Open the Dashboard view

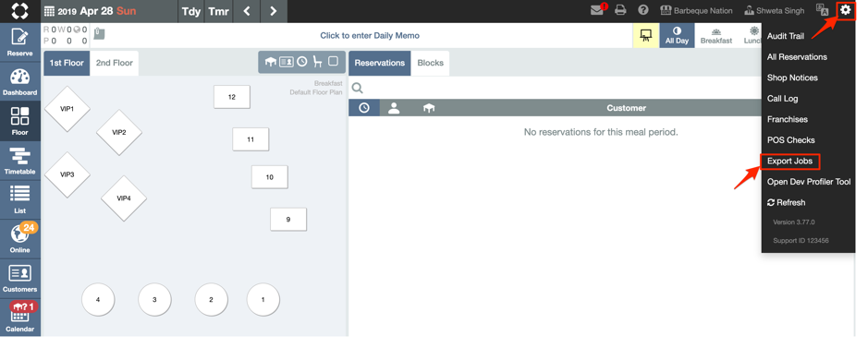(x=20, y=82)
